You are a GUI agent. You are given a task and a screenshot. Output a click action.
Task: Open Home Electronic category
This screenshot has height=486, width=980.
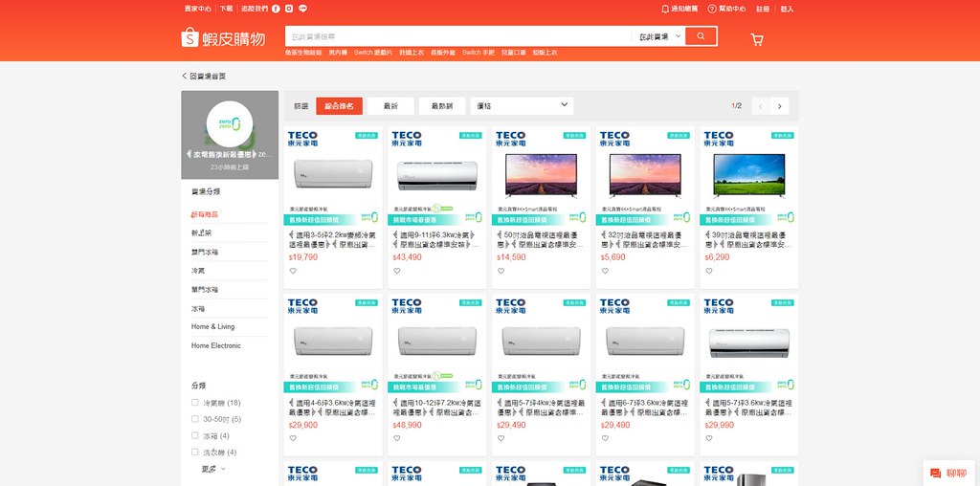pos(215,345)
